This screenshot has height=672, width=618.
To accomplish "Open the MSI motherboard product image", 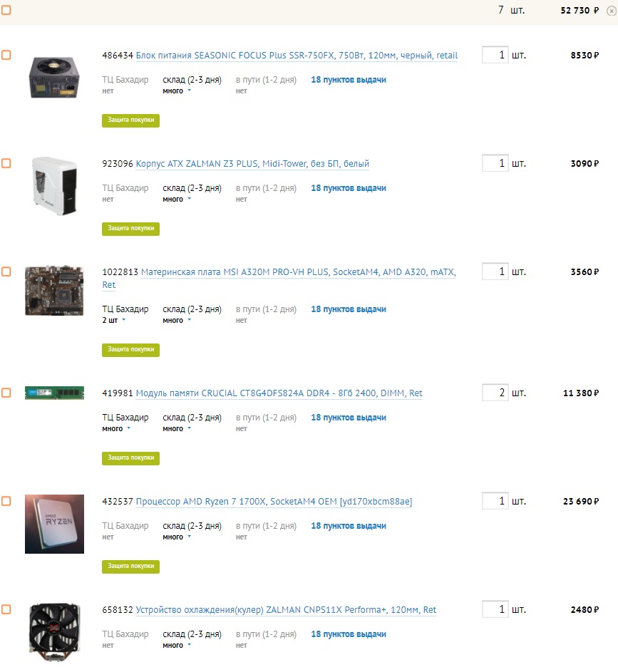I will (54, 291).
